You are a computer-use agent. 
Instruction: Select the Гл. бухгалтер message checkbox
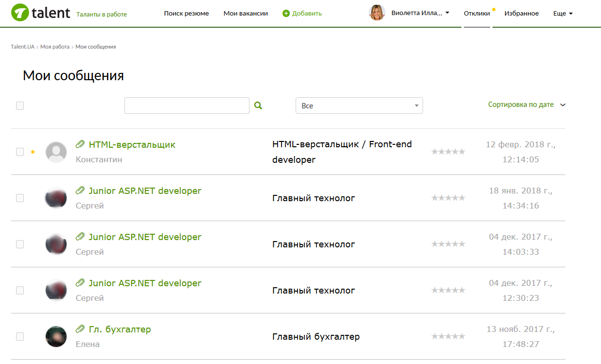click(x=20, y=336)
